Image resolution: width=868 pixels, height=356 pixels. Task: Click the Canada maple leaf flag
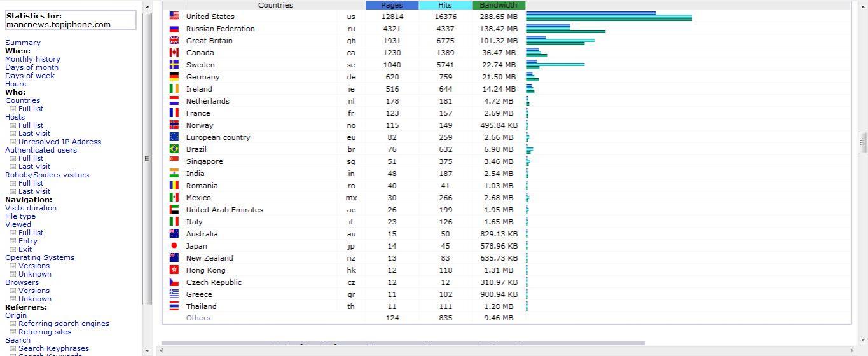(x=174, y=53)
